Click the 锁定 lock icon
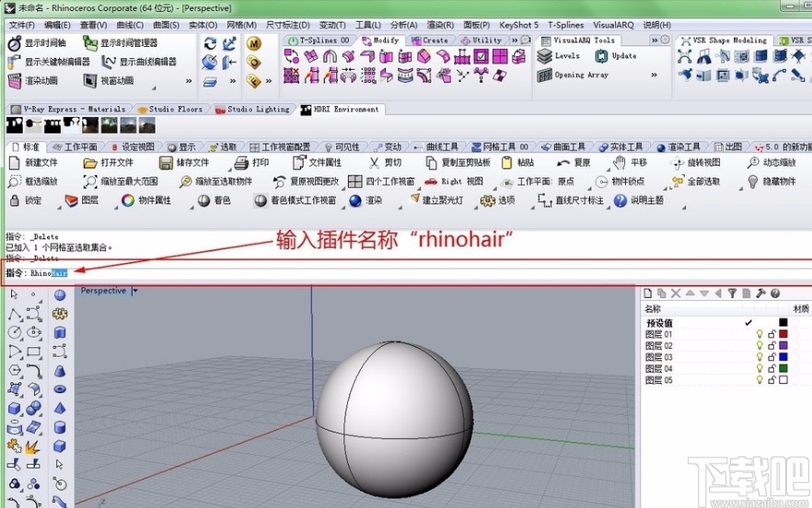The image size is (812, 508). (x=15, y=201)
